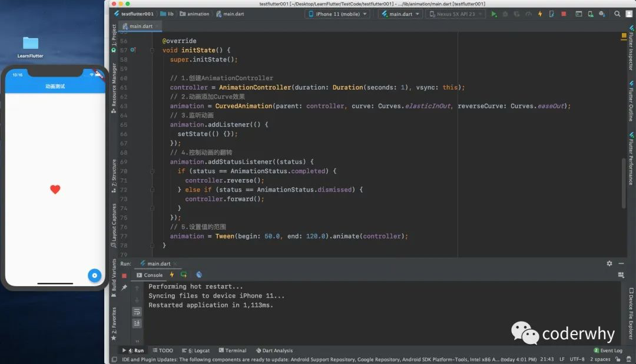The height and width of the screenshot is (364, 636).
Task: Expand more Run panel actions chevron
Action: click(x=137, y=341)
